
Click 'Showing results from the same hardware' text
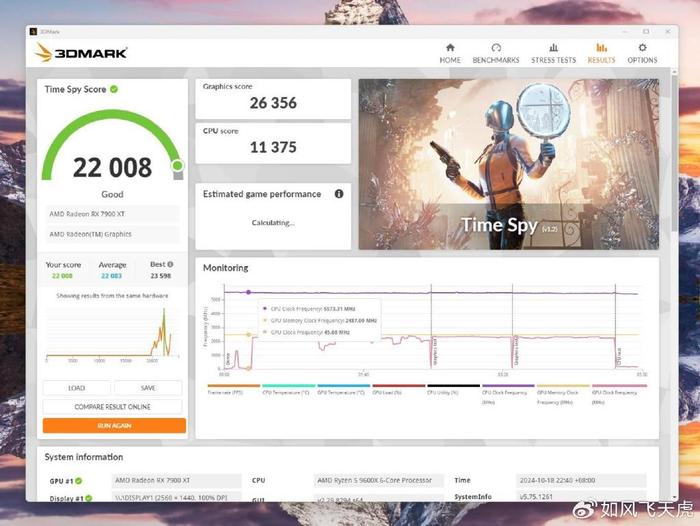[112, 296]
